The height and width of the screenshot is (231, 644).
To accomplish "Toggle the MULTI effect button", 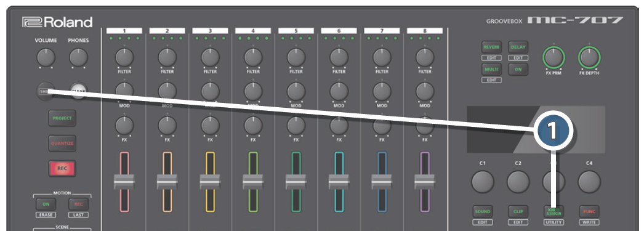I will tap(492, 69).
